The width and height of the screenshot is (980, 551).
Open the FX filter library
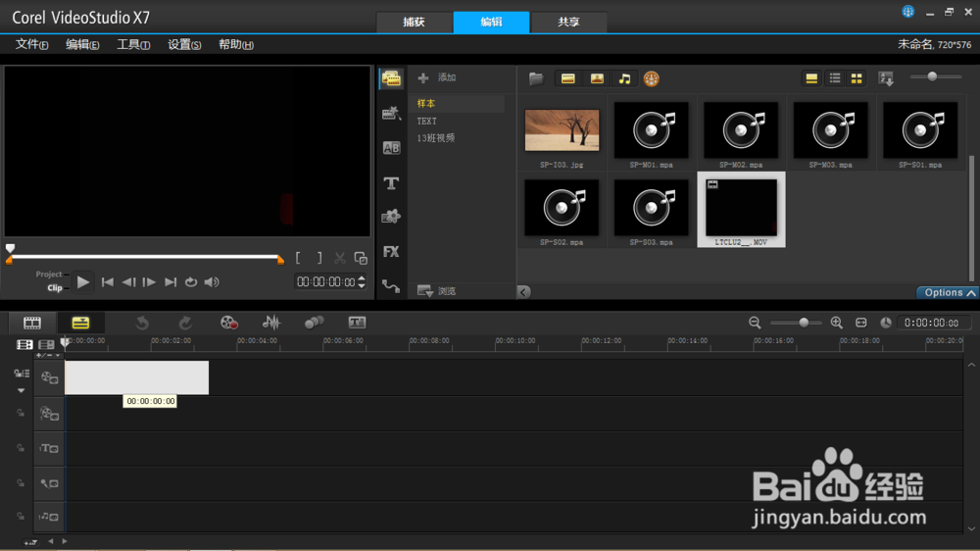click(391, 251)
